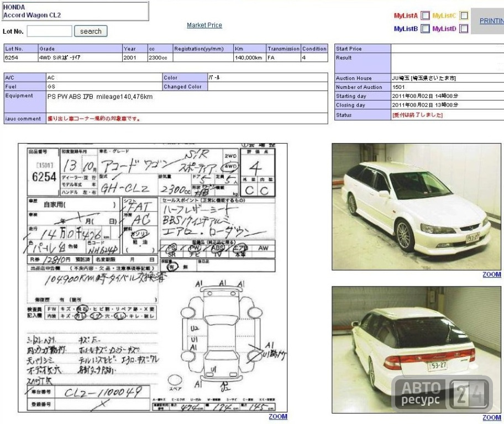504x424 pixels.
Task: Select the year value 2001
Action: click(x=130, y=57)
